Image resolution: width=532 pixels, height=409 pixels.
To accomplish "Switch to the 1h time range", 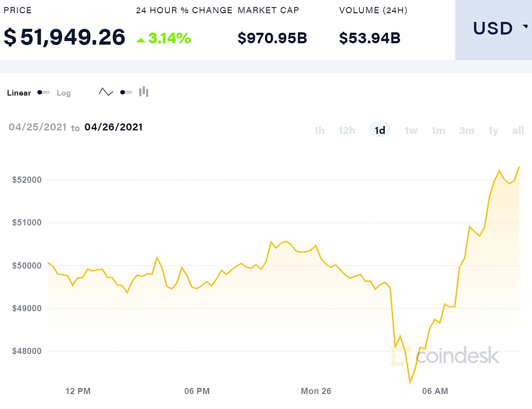I will pos(319,131).
